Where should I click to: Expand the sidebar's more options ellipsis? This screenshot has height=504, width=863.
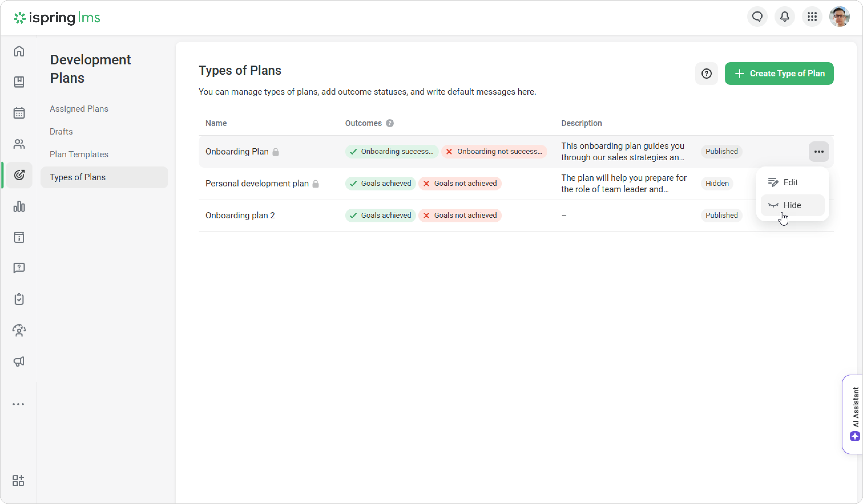point(19,404)
